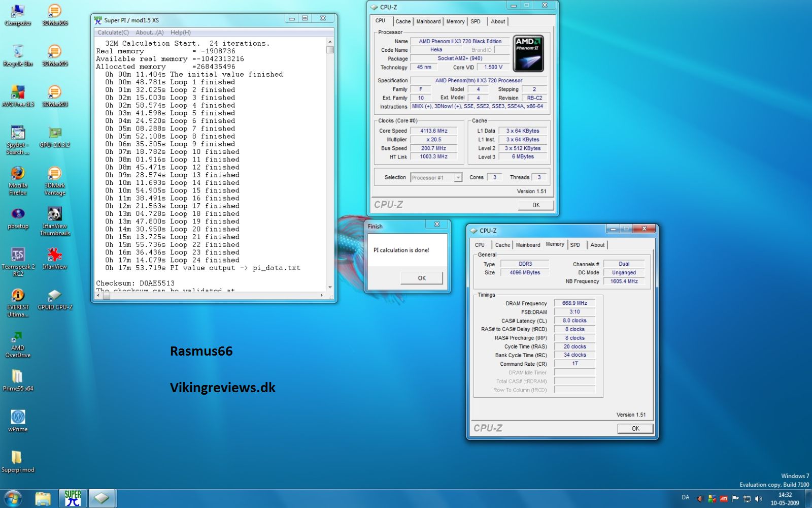The height and width of the screenshot is (508, 812).
Task: Click Super PI vertical scrollbar up arrow
Action: click(330, 42)
